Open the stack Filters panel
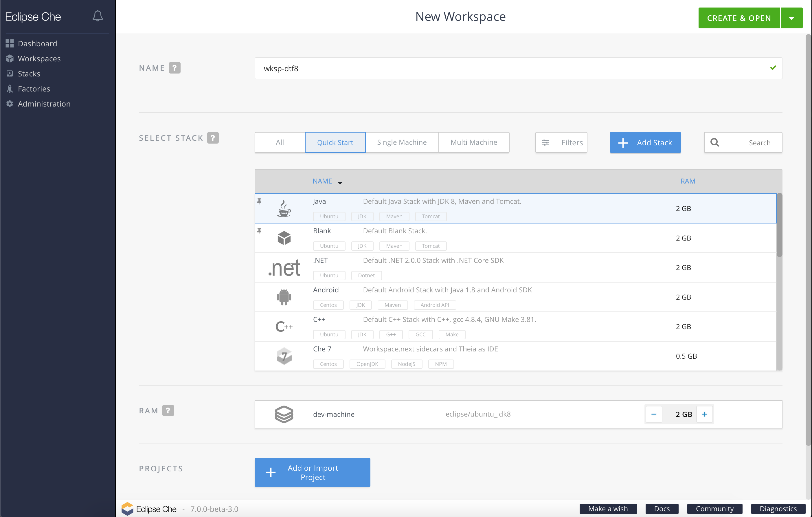Image resolution: width=812 pixels, height=517 pixels. click(x=561, y=143)
